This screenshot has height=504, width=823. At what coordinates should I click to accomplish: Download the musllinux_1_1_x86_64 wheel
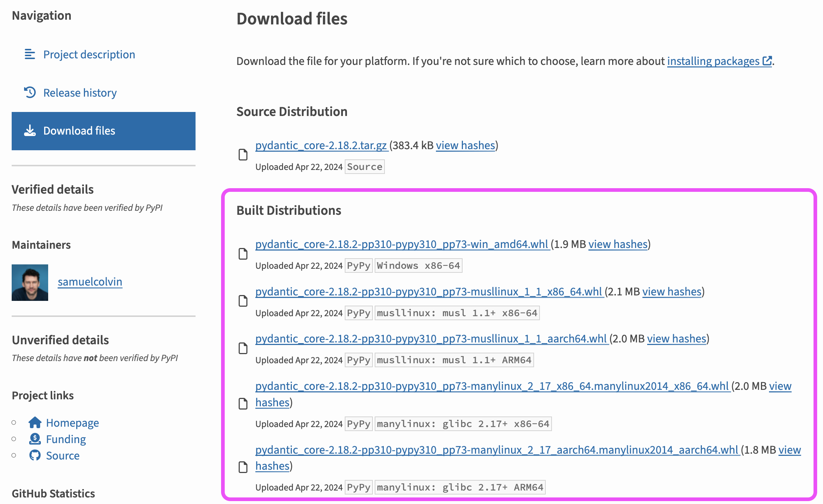[429, 292]
